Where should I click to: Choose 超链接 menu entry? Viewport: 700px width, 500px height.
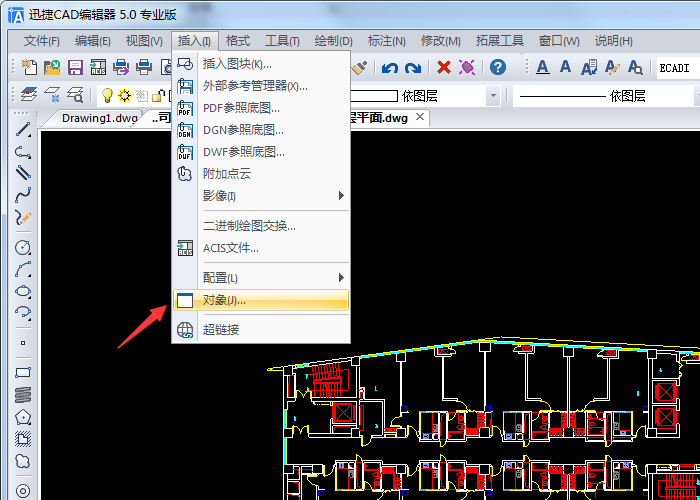(x=260, y=330)
